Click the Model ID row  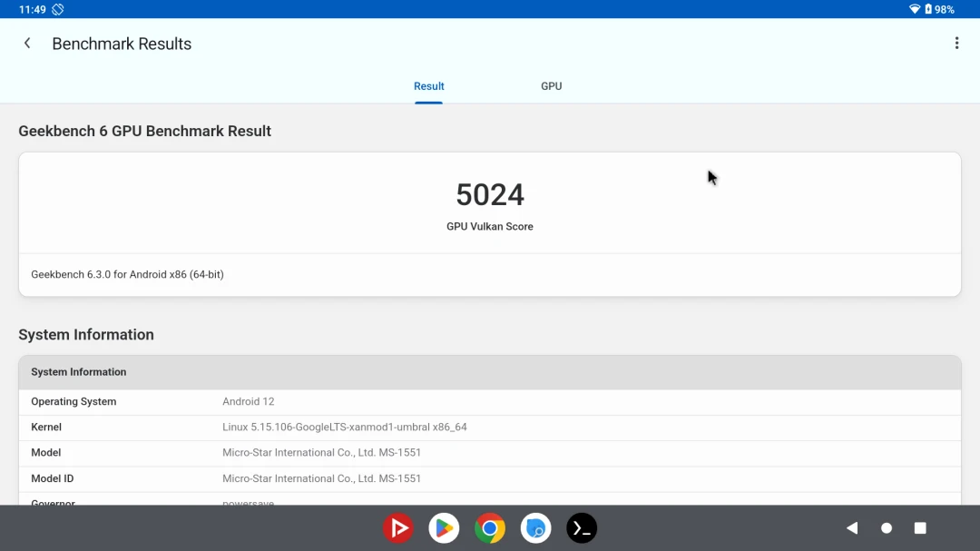pos(490,478)
